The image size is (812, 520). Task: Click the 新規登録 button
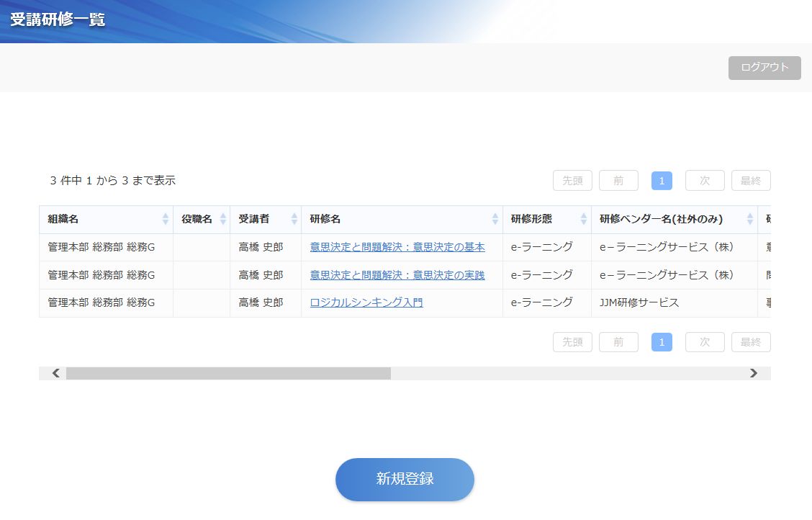click(x=405, y=479)
